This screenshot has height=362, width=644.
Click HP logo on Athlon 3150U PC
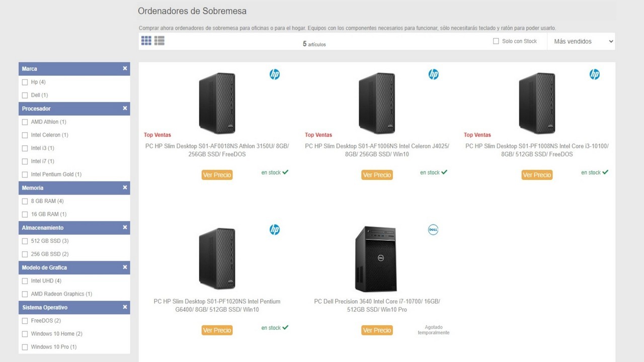click(x=274, y=74)
